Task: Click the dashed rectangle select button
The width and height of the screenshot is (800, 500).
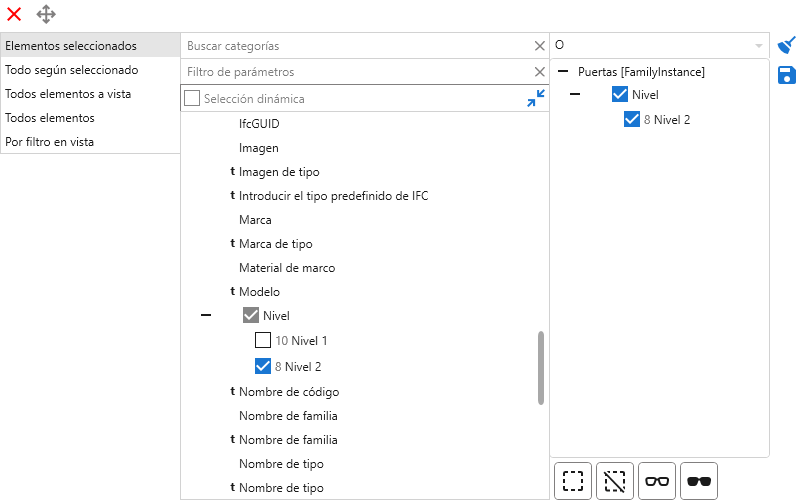Action: (x=573, y=481)
